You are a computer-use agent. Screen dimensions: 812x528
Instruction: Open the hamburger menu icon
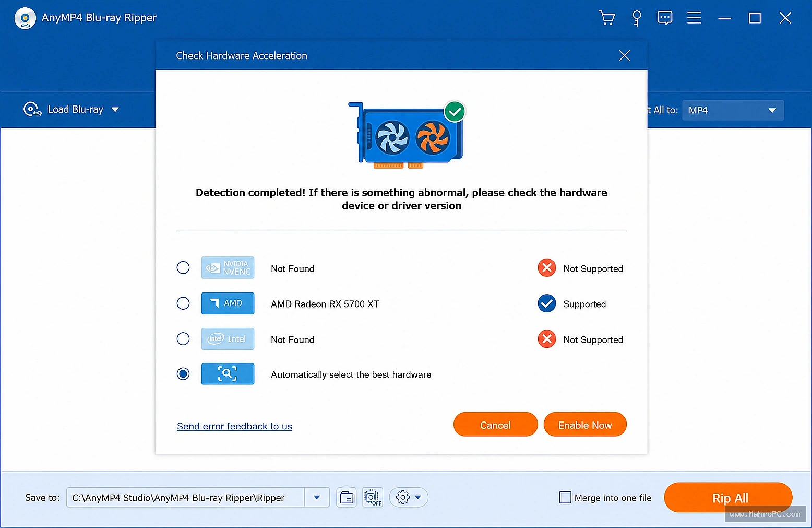(694, 18)
